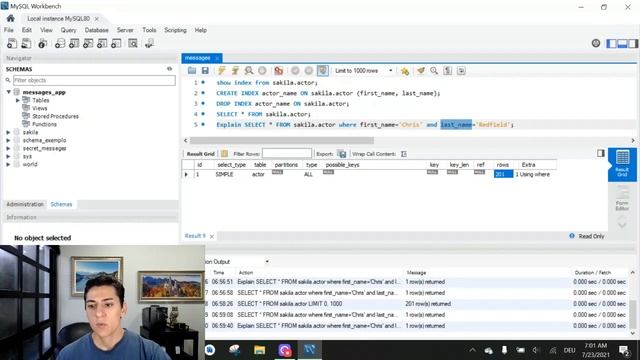
Task: Click the stop query execution icon
Action: tap(262, 71)
